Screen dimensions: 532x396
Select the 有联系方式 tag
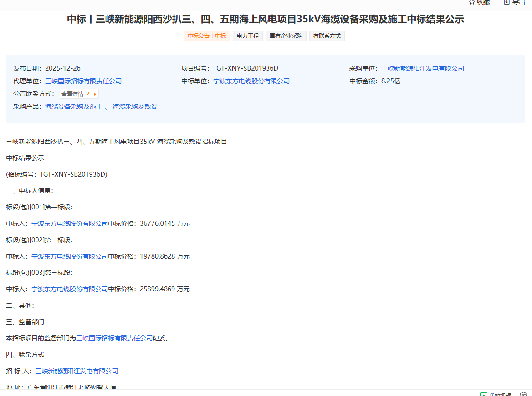pos(327,36)
